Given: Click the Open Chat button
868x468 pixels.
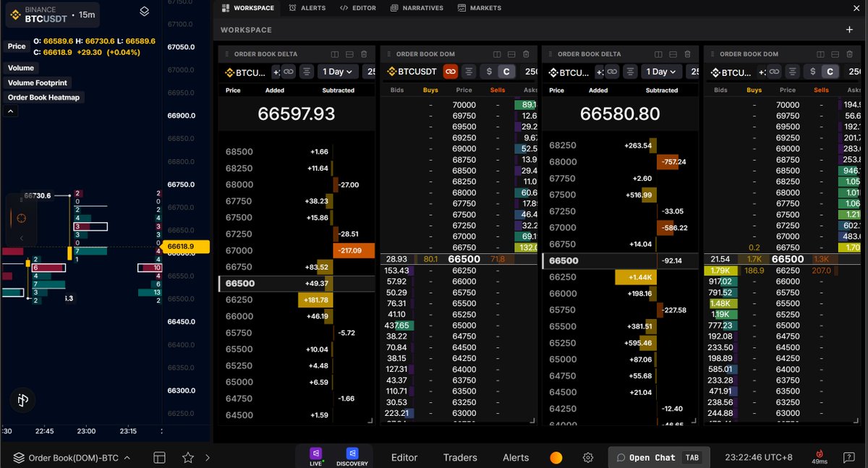Looking at the screenshot, I should pyautogui.click(x=658, y=457).
